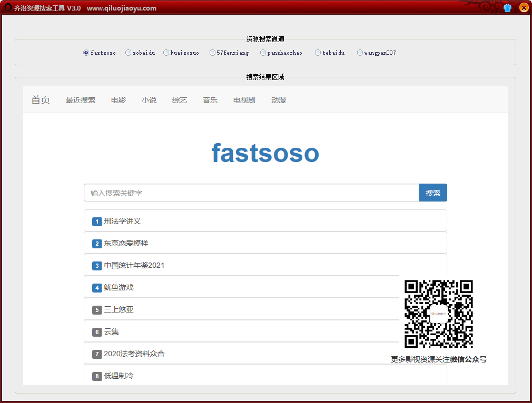Click rank badge number 2
Viewport: 532px width, 403px height.
point(97,244)
